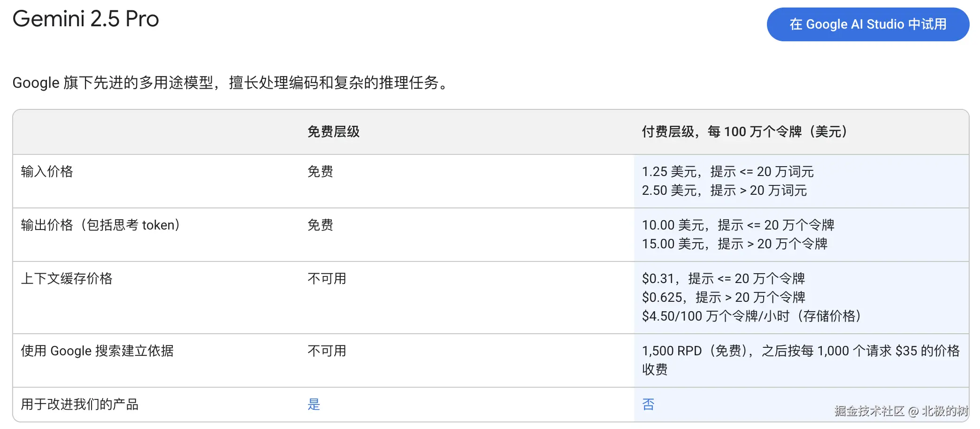Click the 在 Google AI Studio 中试用 button
Viewport: 980px width, 429px height.
[867, 24]
